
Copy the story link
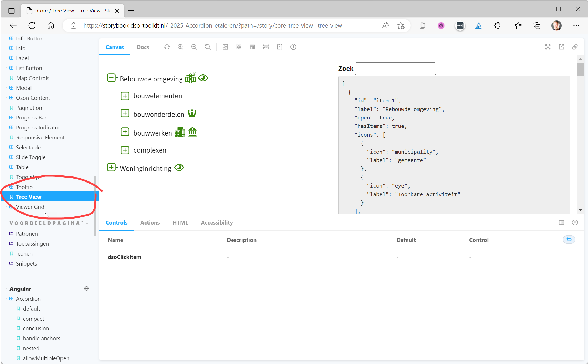pos(575,47)
